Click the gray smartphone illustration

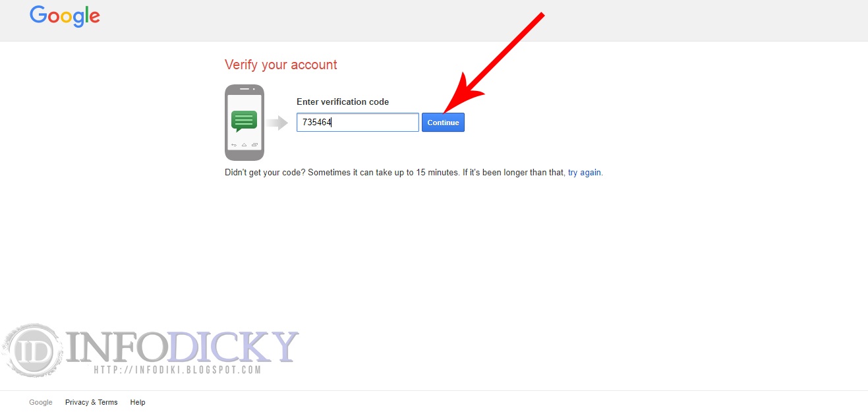(245, 123)
